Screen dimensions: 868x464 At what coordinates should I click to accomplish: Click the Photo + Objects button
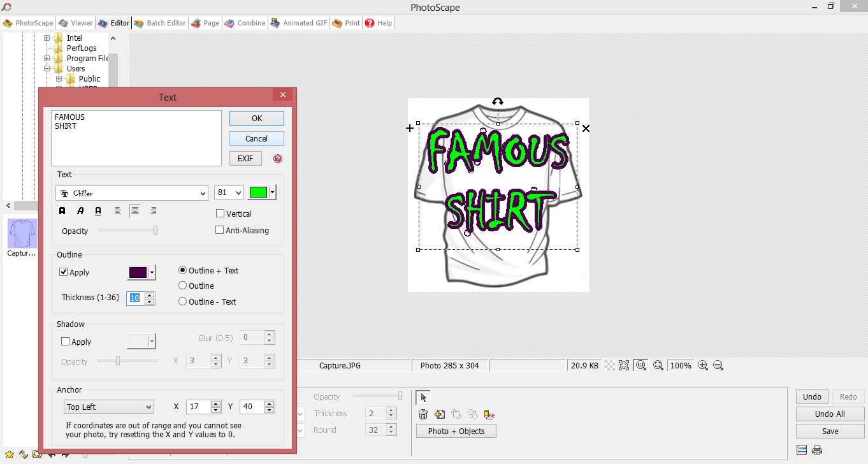click(x=456, y=431)
